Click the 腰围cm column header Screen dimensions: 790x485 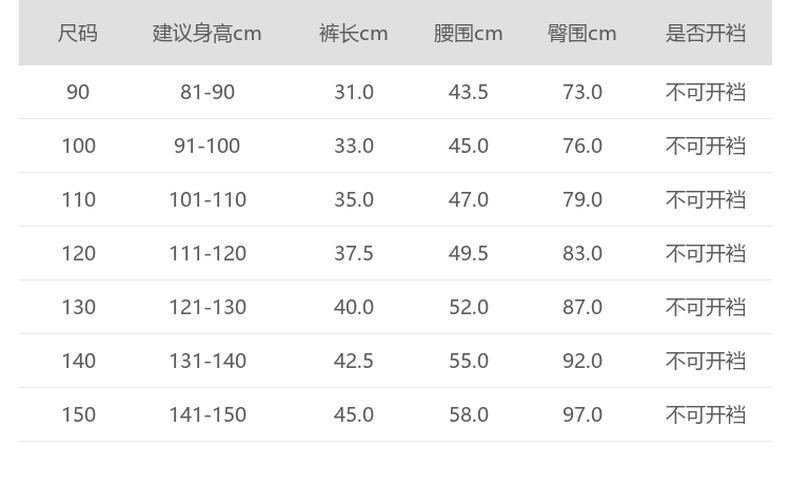pyautogui.click(x=468, y=33)
